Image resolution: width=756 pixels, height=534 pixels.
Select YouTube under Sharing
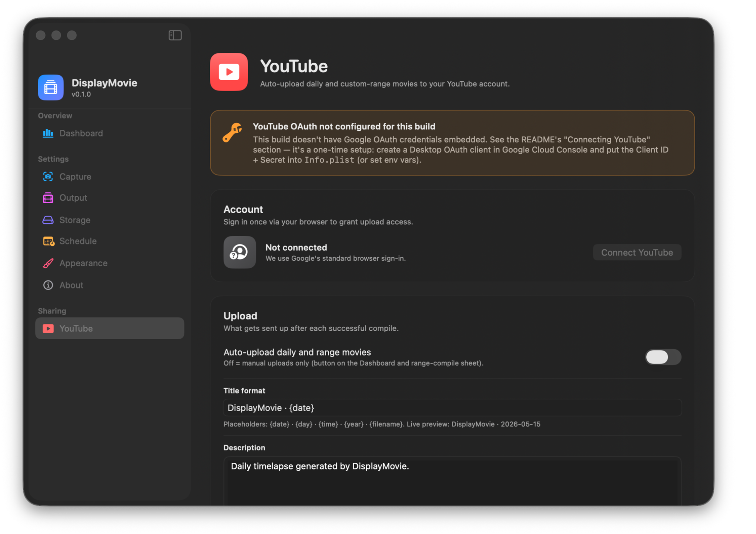[110, 329]
